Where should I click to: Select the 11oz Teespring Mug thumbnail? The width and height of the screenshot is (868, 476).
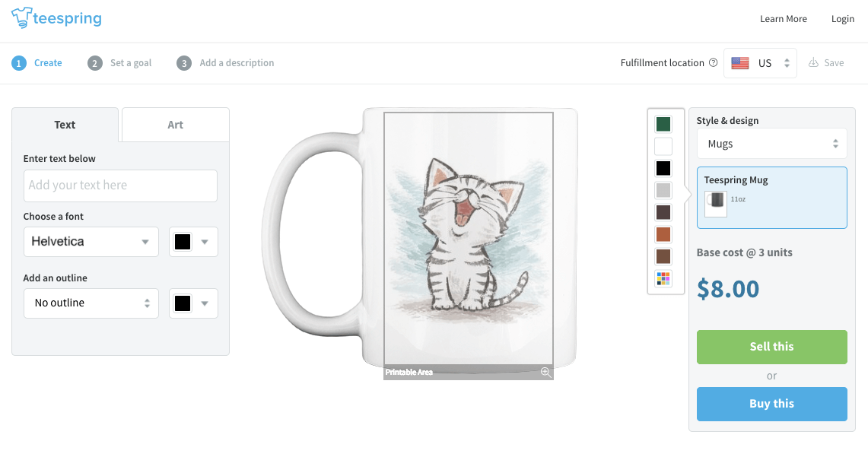716,203
